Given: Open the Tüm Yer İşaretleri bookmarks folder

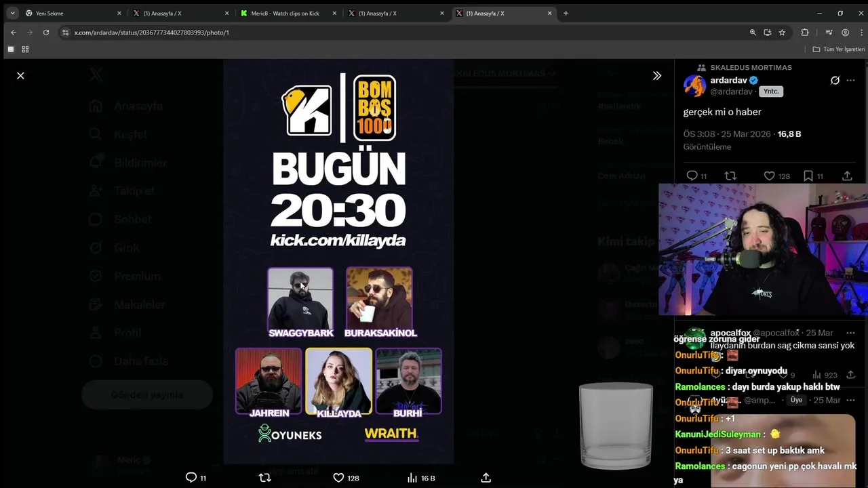Looking at the screenshot, I should coord(839,49).
